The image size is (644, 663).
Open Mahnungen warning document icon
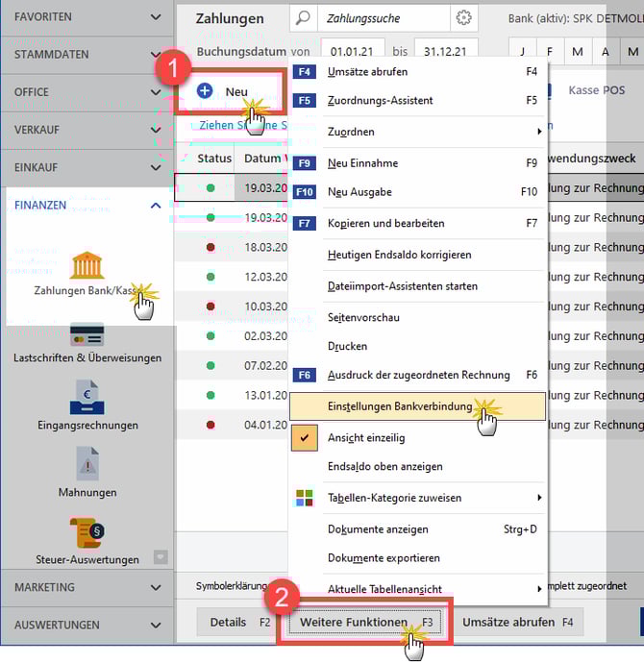87,466
